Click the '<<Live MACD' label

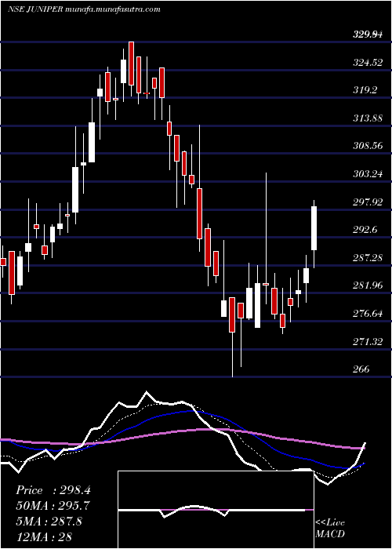[x=330, y=529]
